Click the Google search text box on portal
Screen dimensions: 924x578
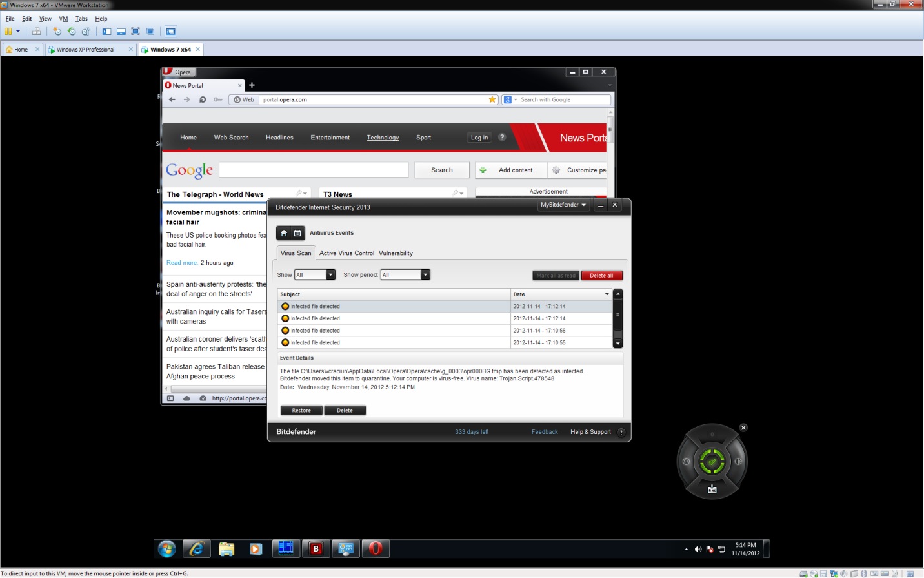[314, 170]
